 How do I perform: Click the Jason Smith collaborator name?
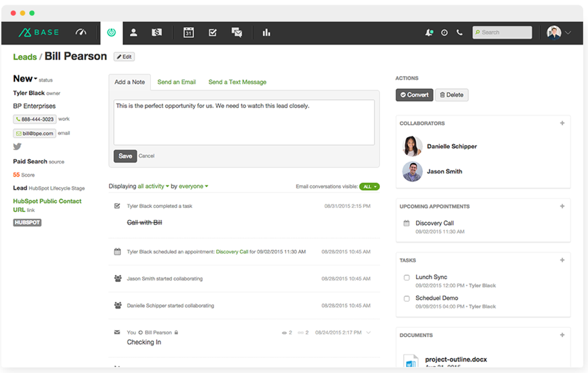445,172
